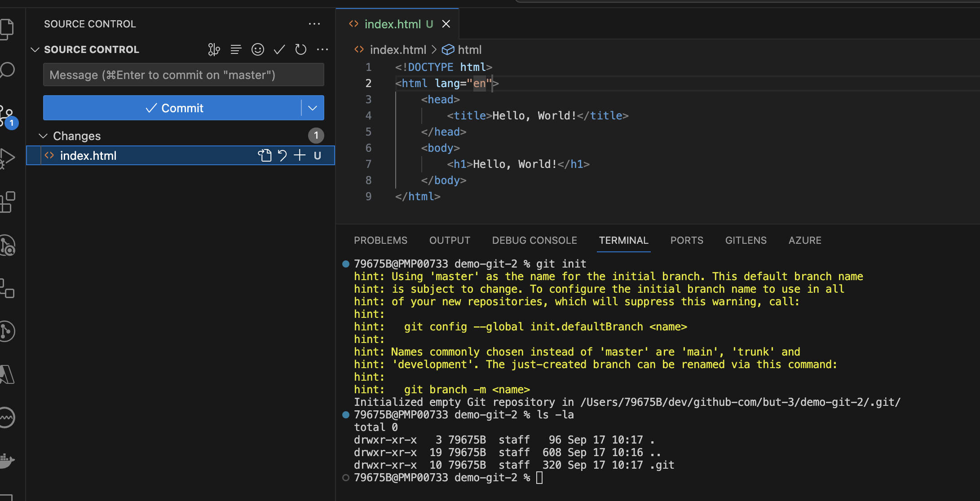Switch to the DEBUG CONSOLE panel tab
The height and width of the screenshot is (501, 980).
coord(534,240)
